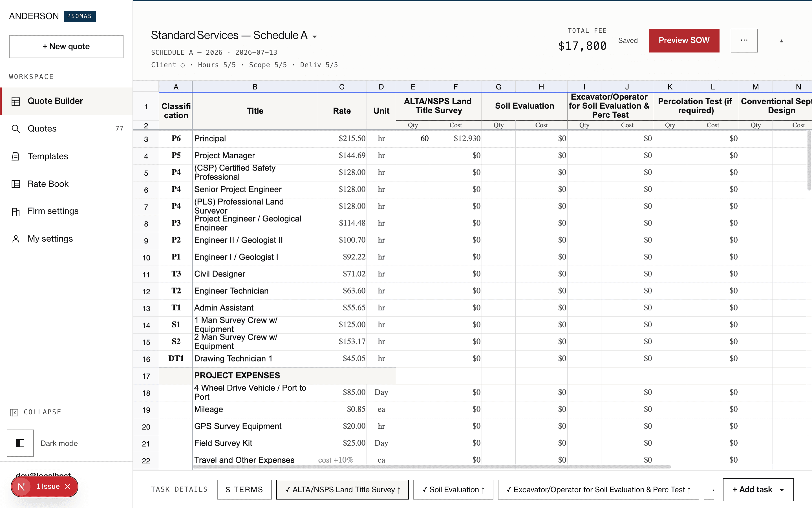812x508 pixels.
Task: Click the Drawing Technician 1 rate $45.05
Action: click(x=342, y=358)
